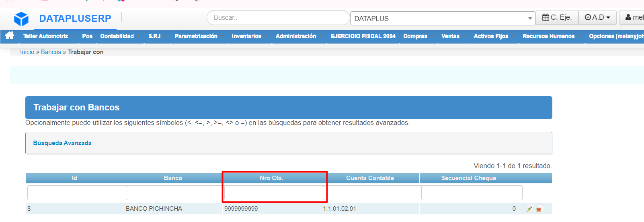Select the BANCO PICHINCHA cell
This screenshot has width=644, height=222.
point(173,209)
